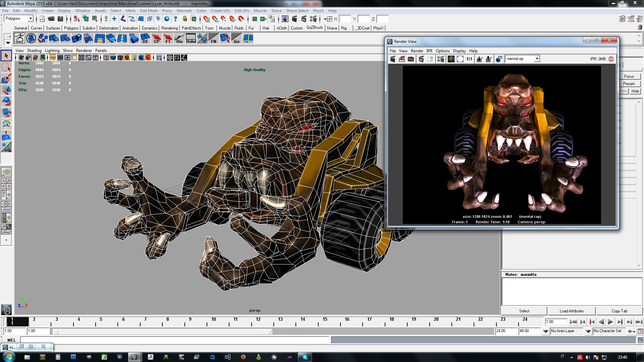
Task: Start IPR render in Render View
Action: pyautogui.click(x=421, y=59)
